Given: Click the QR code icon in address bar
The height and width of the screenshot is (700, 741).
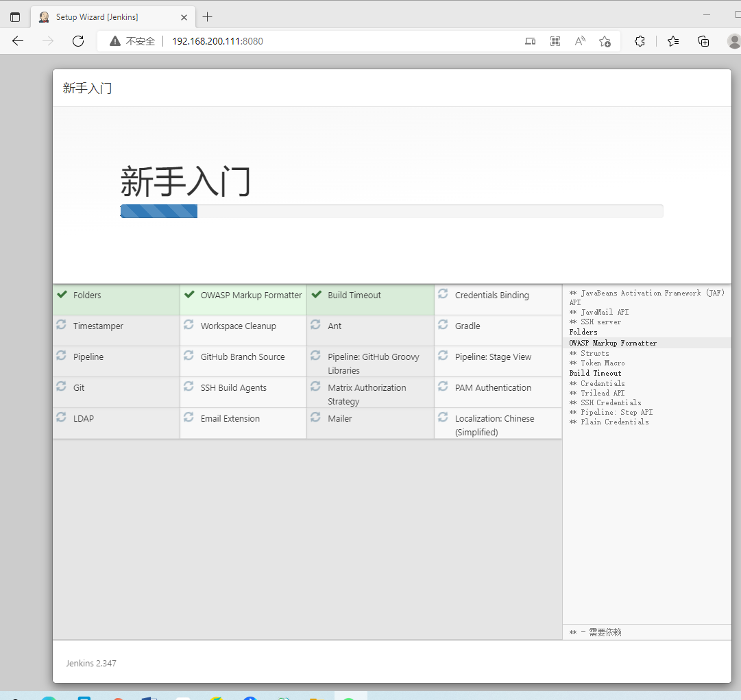Looking at the screenshot, I should coord(555,41).
